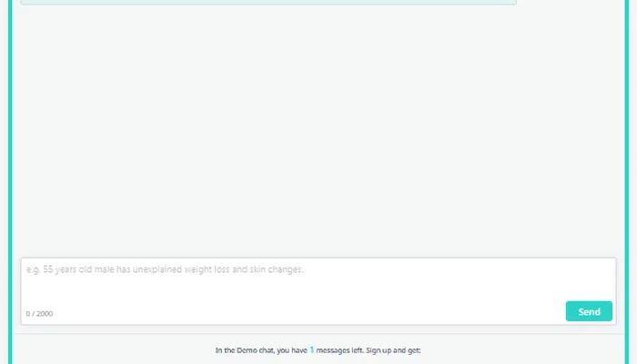Click the teal Send button

(589, 311)
